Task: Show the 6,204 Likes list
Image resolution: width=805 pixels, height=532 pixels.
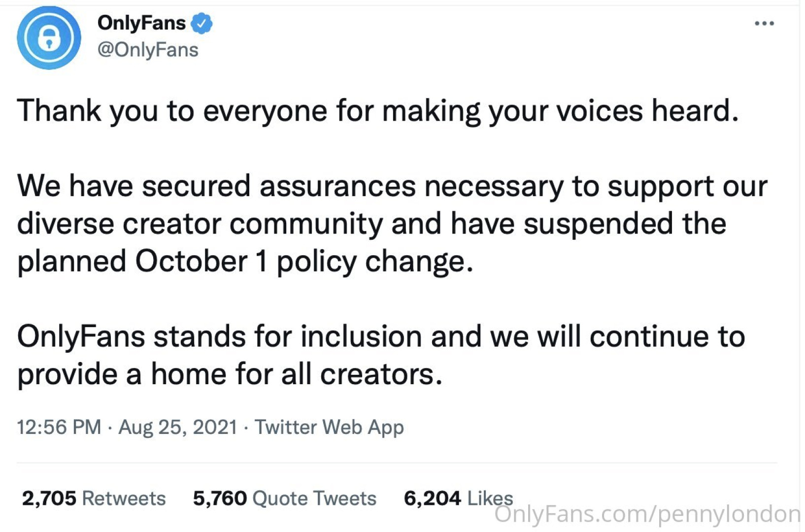Action: click(458, 499)
